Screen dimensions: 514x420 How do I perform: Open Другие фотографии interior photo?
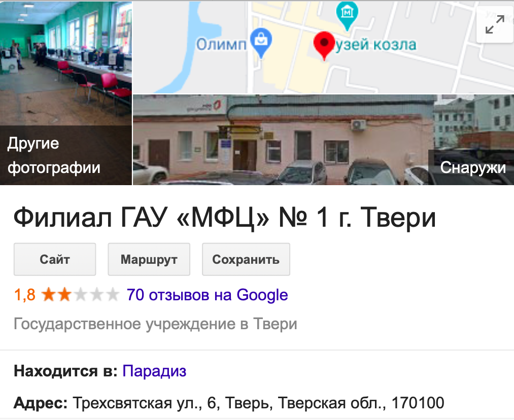point(66,93)
